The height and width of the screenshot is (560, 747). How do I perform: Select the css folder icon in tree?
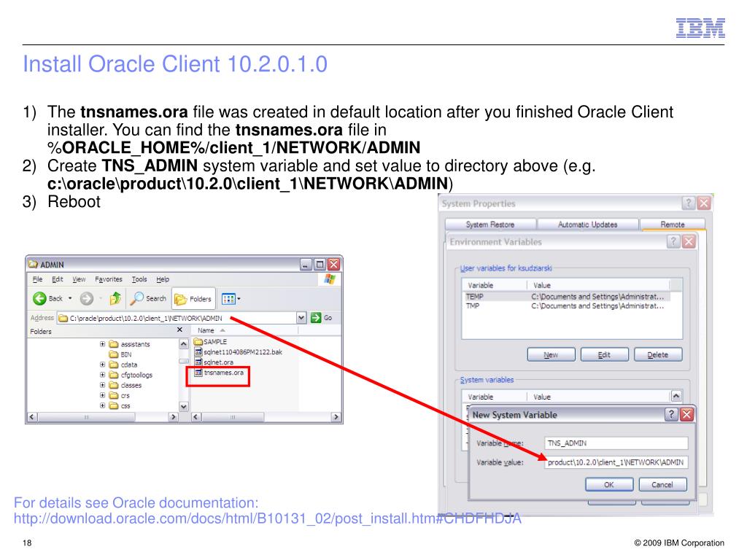[x=113, y=405]
